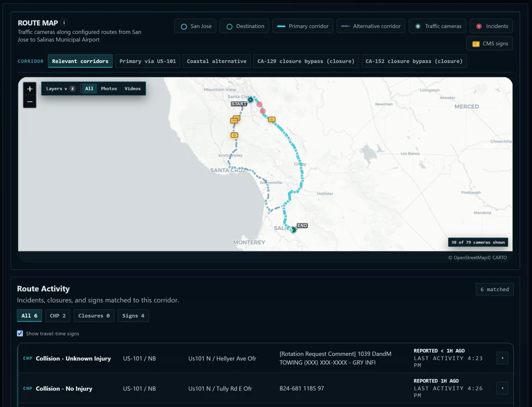
Task: Show All media on the map
Action: [89, 89]
